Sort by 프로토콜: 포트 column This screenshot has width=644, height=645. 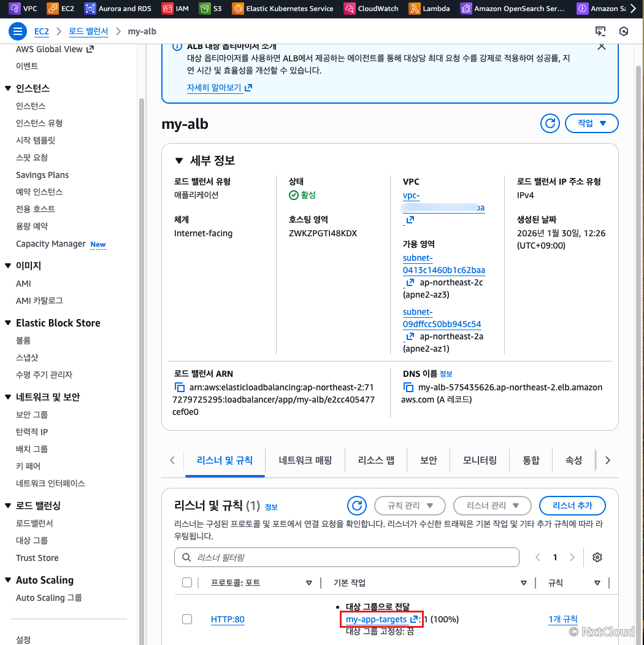point(309,583)
